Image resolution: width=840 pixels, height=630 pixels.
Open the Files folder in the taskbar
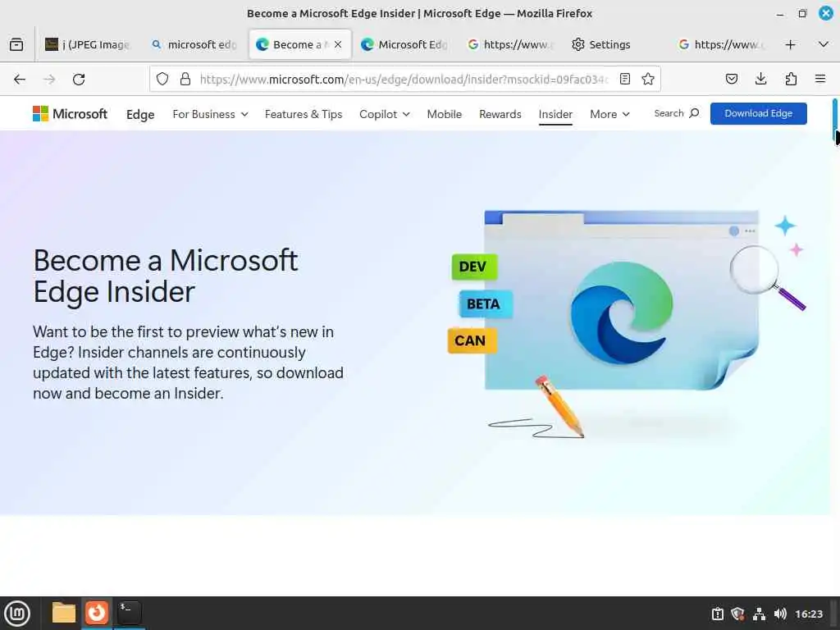[64, 612]
